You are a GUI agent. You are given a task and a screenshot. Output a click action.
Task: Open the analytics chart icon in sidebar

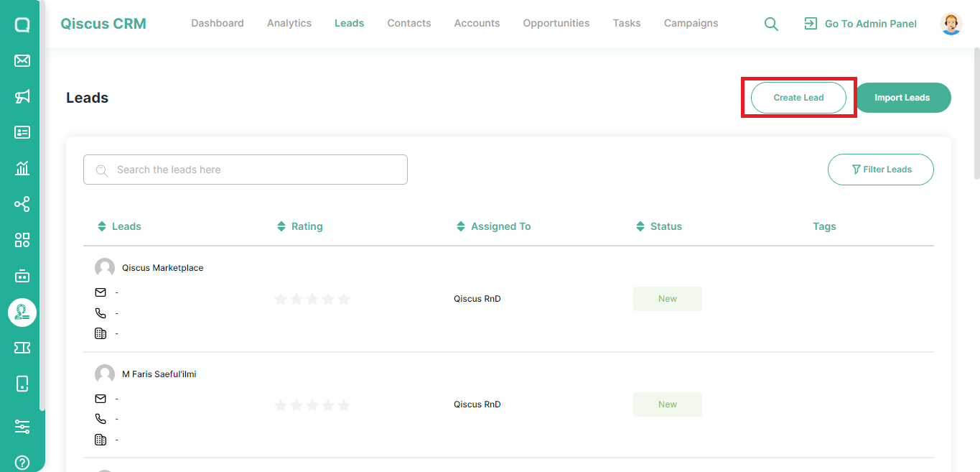pos(22,168)
